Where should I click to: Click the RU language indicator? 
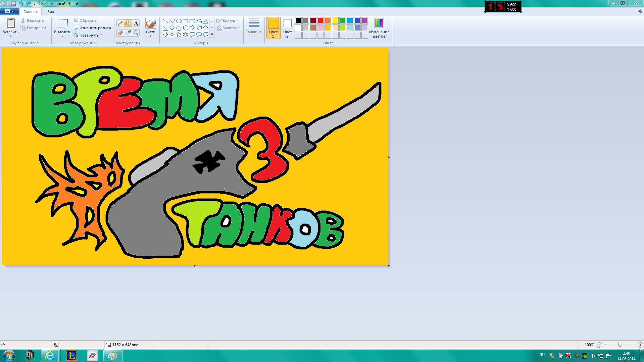click(x=542, y=355)
